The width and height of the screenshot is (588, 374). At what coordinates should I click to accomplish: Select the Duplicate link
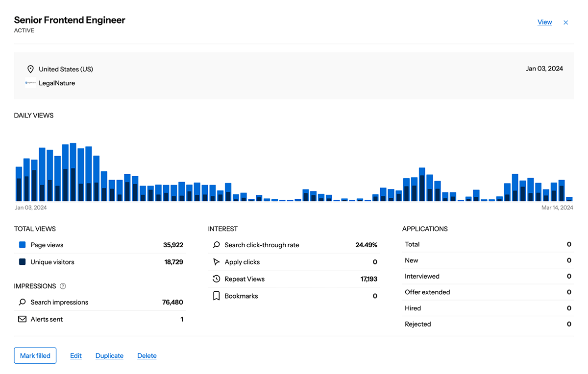109,356
